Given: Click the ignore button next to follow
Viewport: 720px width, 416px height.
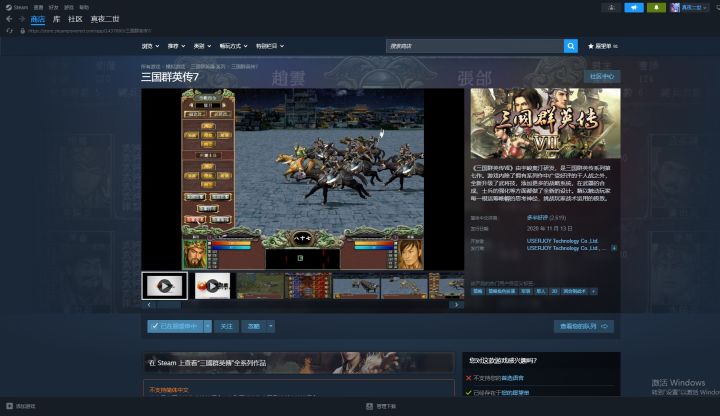Looking at the screenshot, I should [254, 326].
